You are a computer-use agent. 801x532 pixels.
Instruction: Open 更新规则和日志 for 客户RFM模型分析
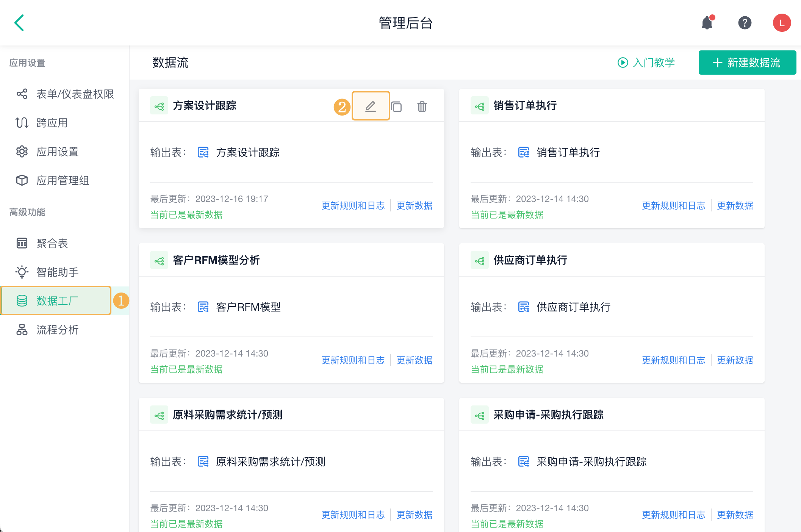pyautogui.click(x=353, y=360)
